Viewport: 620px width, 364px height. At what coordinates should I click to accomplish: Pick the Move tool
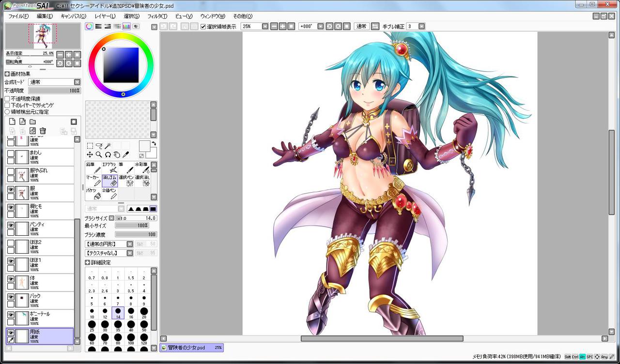(x=90, y=154)
